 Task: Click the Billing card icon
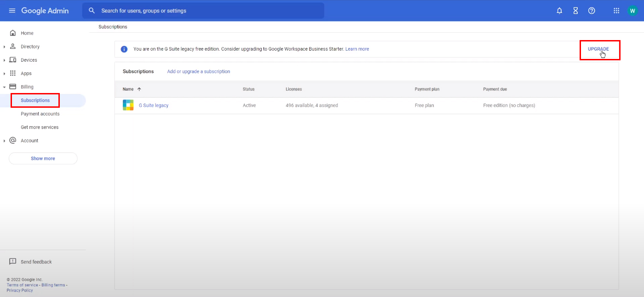pos(13,87)
